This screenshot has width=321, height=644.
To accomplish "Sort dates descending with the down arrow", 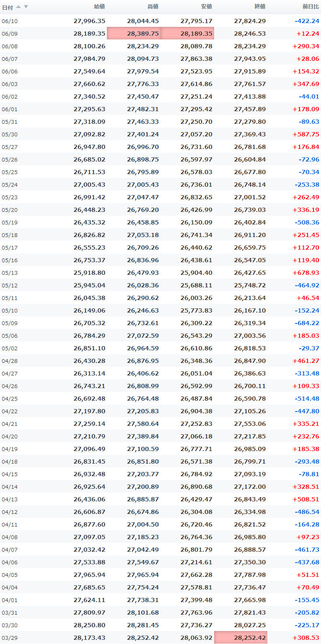I will click(x=26, y=7).
